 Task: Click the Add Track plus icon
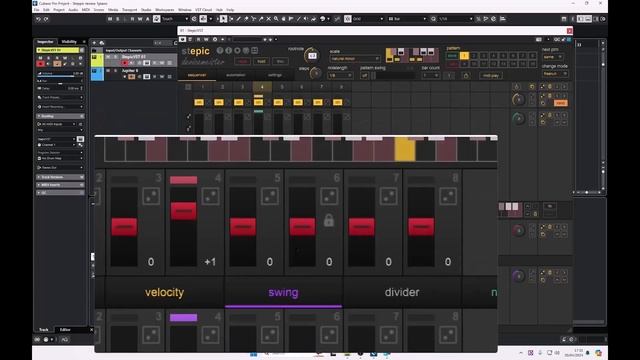(94, 42)
